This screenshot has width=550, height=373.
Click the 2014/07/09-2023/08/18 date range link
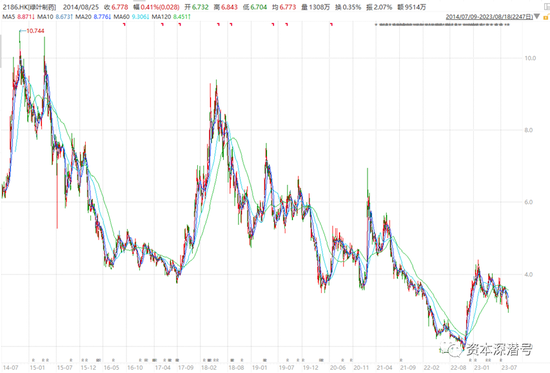coord(489,16)
